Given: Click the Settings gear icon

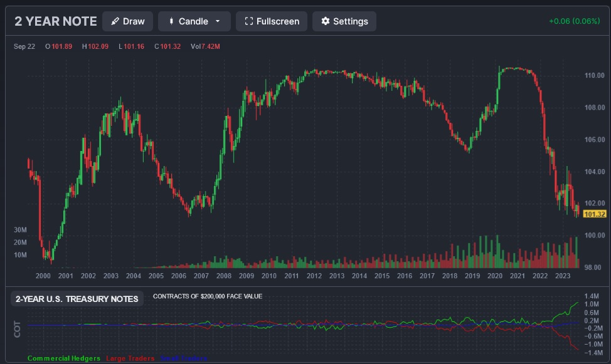Looking at the screenshot, I should click(x=326, y=21).
